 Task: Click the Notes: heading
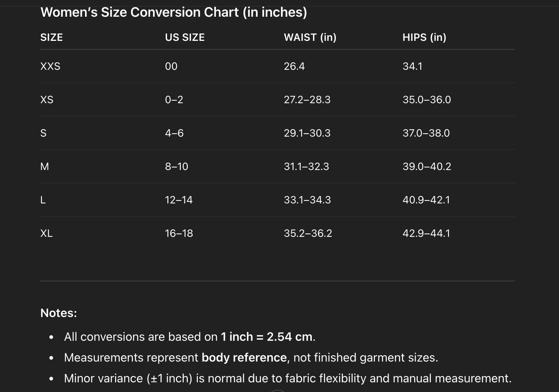(59, 313)
